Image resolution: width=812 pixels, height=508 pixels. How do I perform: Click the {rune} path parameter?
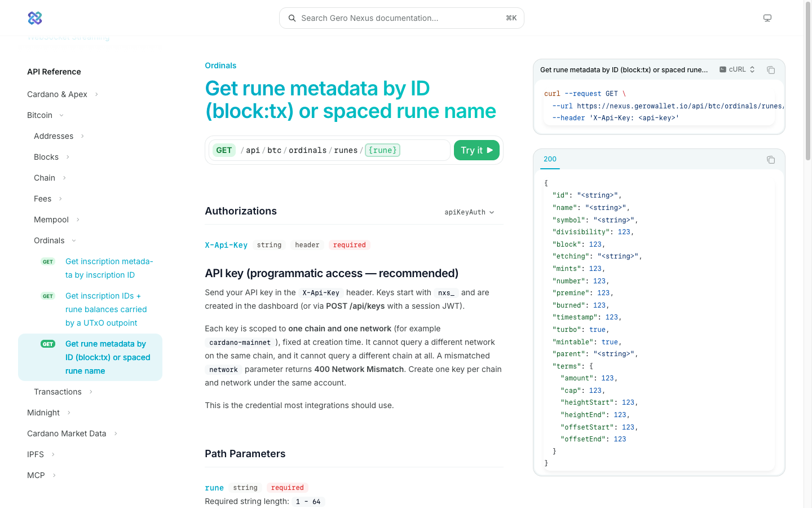point(382,150)
